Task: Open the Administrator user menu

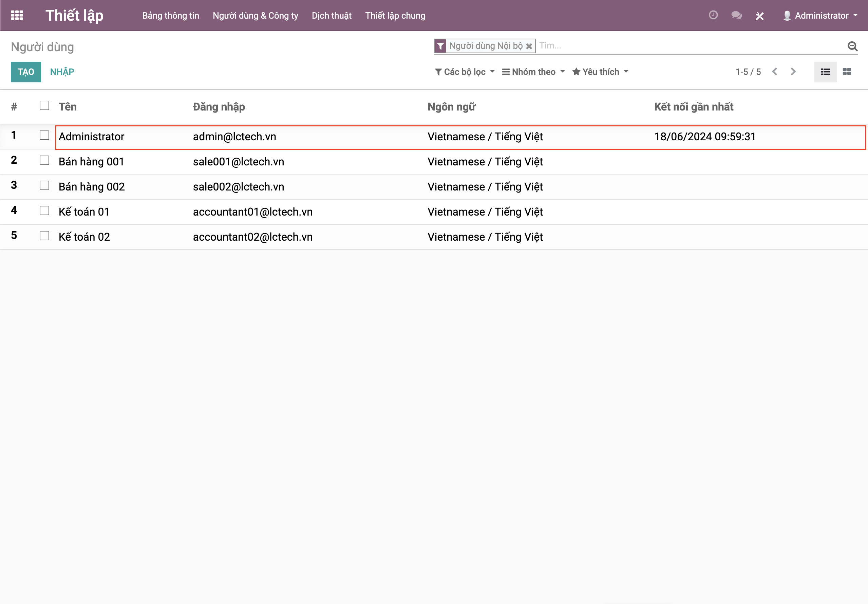Action: [820, 16]
